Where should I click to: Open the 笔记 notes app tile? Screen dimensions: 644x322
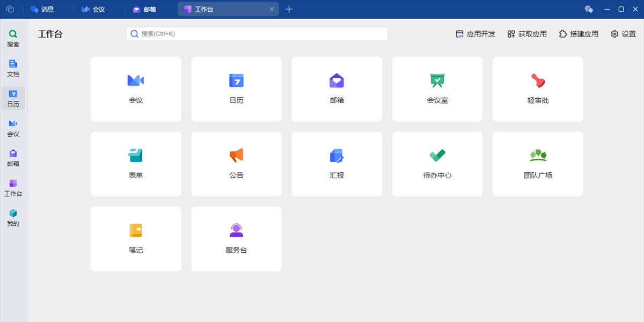(x=136, y=239)
